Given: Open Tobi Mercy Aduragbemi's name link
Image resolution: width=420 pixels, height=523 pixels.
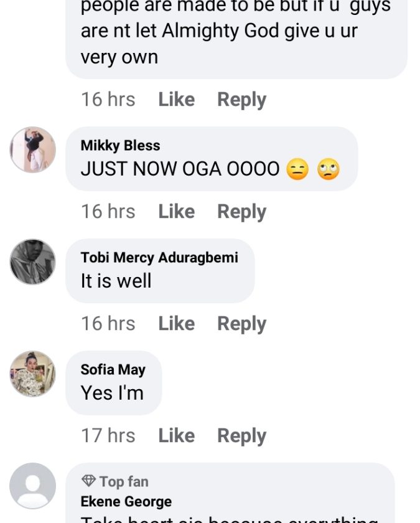Looking at the screenshot, I should pos(159,258).
